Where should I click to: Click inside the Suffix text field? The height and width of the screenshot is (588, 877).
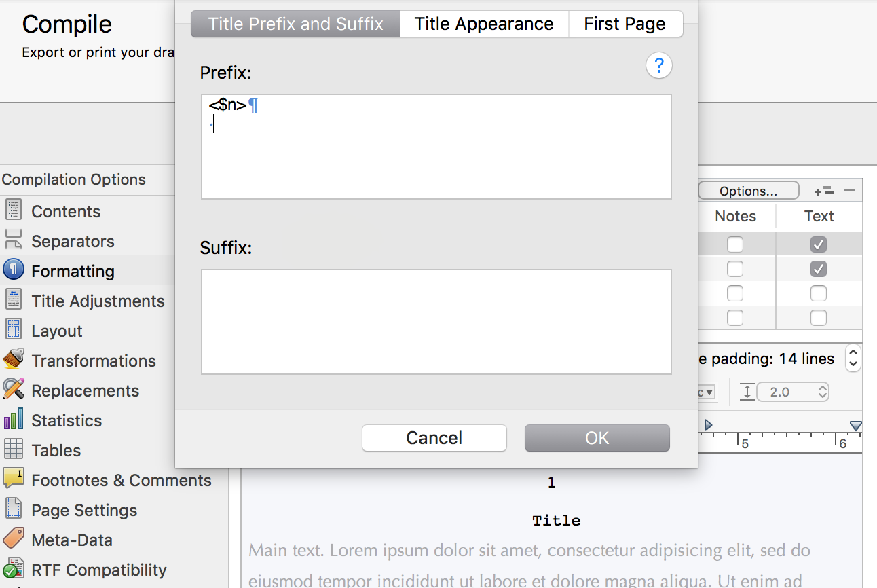pyautogui.click(x=436, y=322)
